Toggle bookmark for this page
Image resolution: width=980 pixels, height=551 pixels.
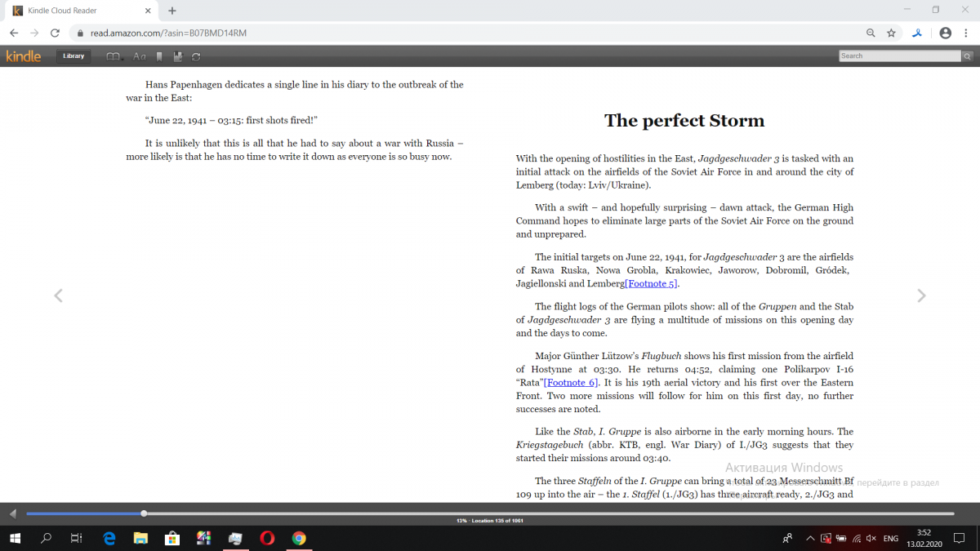[x=159, y=56]
